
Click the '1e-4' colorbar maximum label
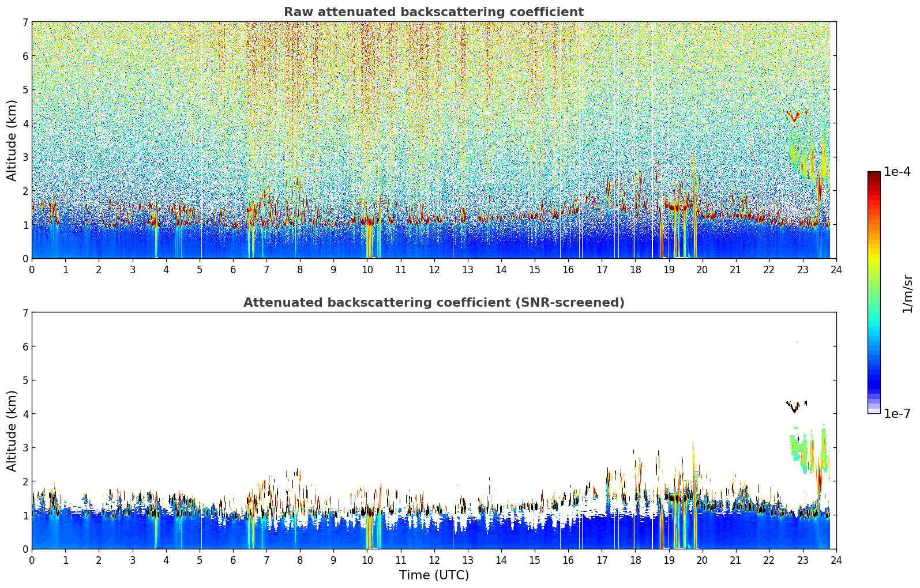[x=897, y=172]
